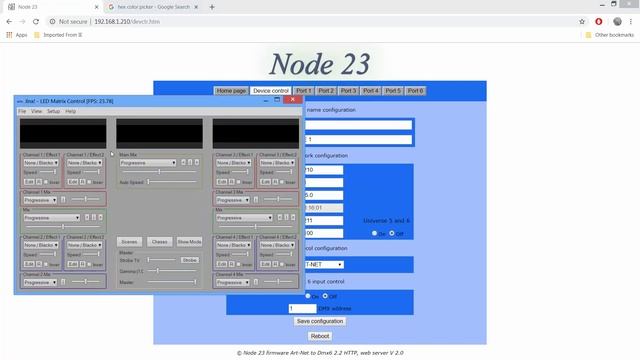Reload the Node 23 page
640x360 pixels.
coord(36,22)
